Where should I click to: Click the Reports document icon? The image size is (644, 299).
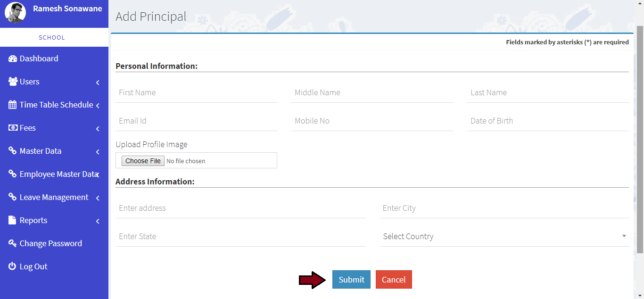point(12,220)
